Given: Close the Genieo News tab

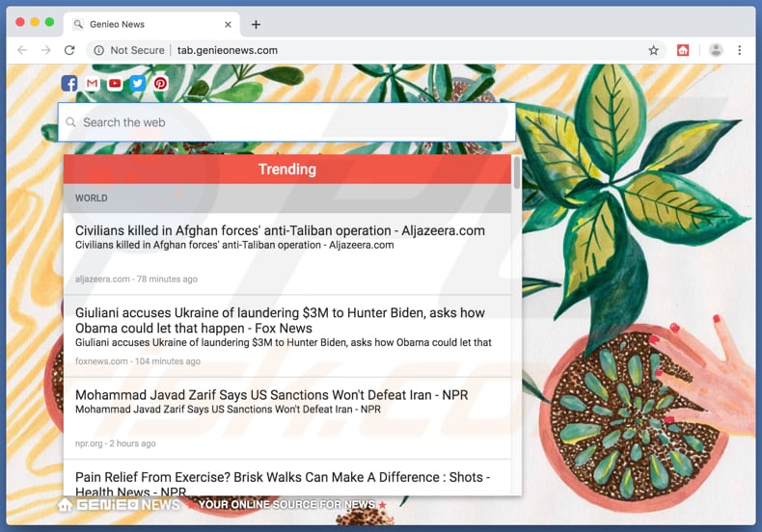Looking at the screenshot, I should click(x=228, y=24).
